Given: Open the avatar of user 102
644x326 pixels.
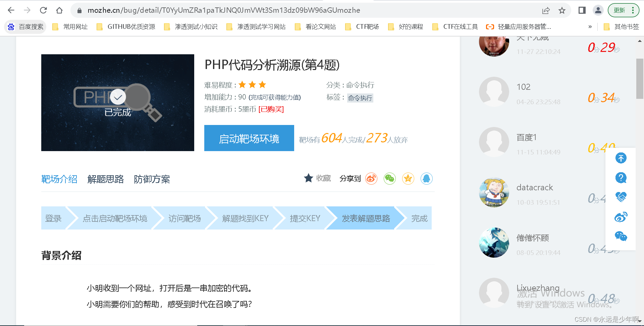Looking at the screenshot, I should 494,92.
